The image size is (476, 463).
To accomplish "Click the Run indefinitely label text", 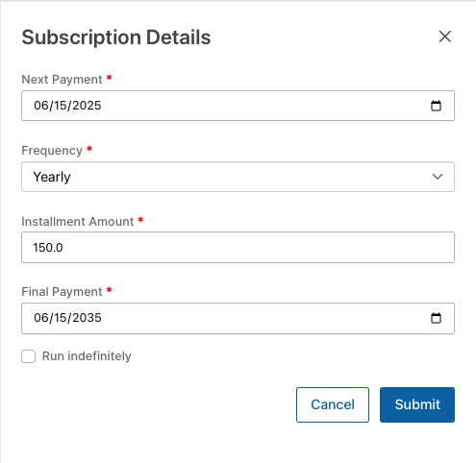I will 87,356.
